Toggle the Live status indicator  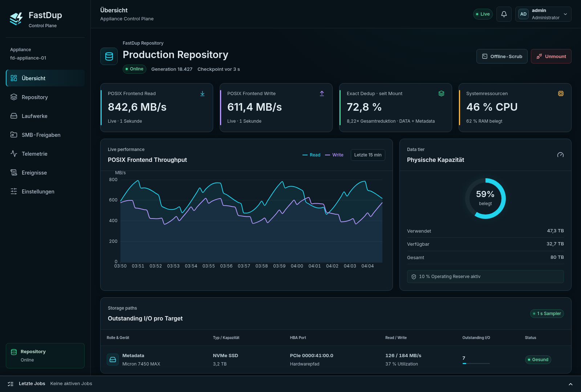[x=483, y=14]
